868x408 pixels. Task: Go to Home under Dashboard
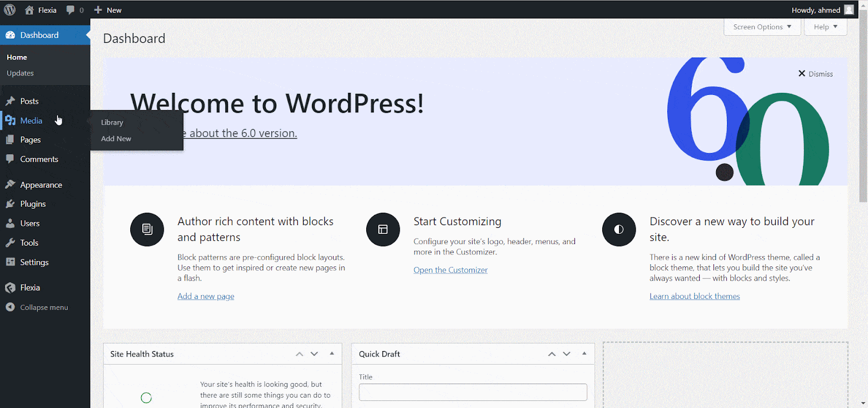click(17, 57)
